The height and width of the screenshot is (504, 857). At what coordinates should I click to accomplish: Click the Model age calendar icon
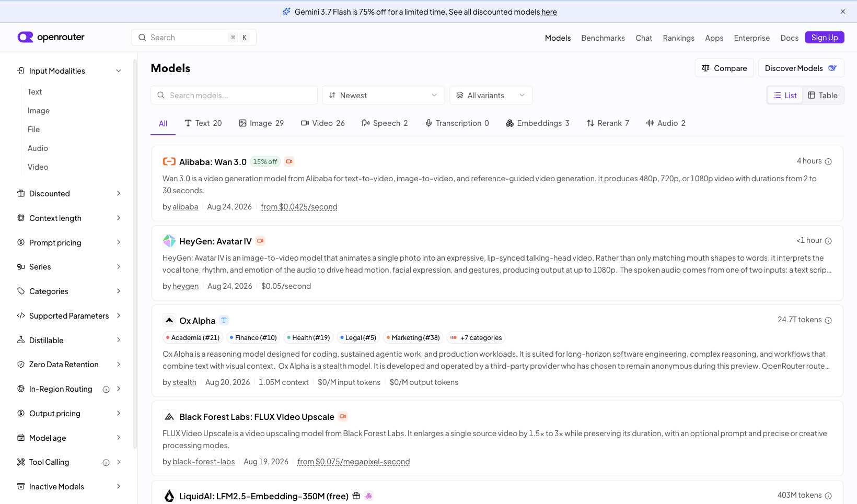21,438
